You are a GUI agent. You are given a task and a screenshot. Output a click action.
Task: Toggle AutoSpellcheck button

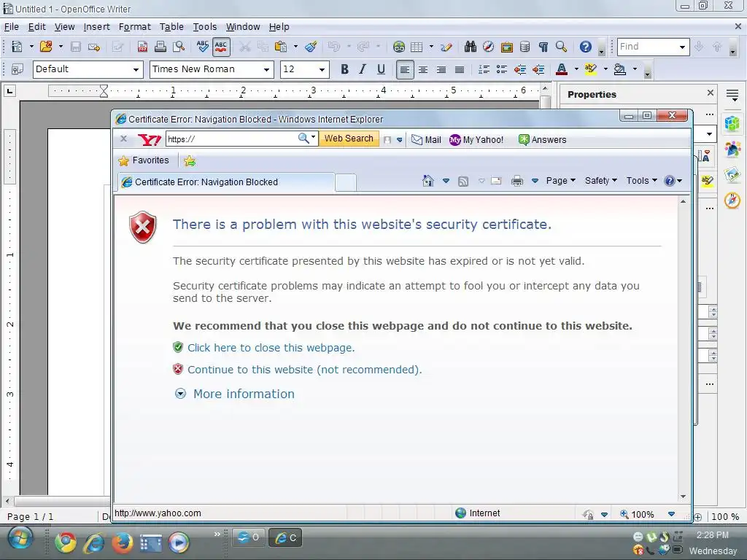tap(221, 47)
